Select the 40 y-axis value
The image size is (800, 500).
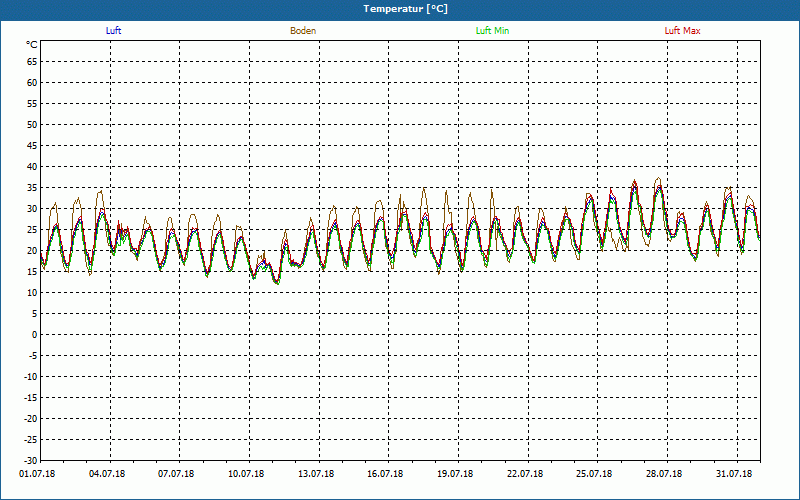pos(32,167)
